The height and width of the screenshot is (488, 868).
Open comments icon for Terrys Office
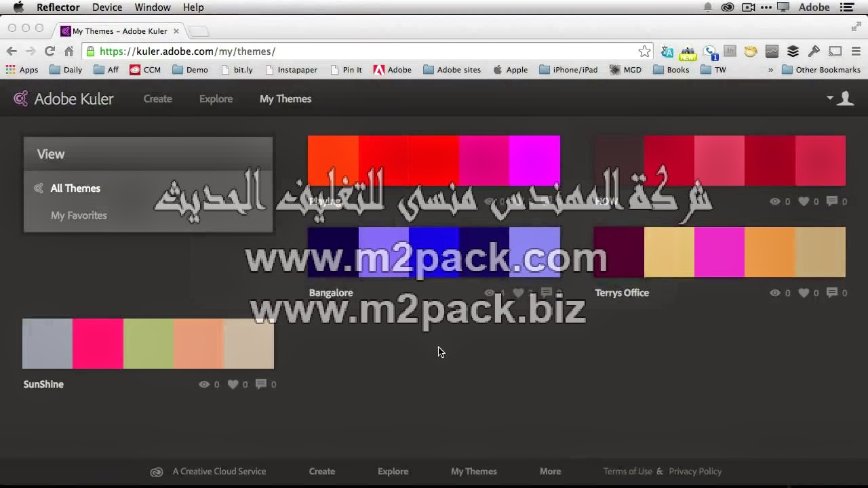(x=832, y=293)
